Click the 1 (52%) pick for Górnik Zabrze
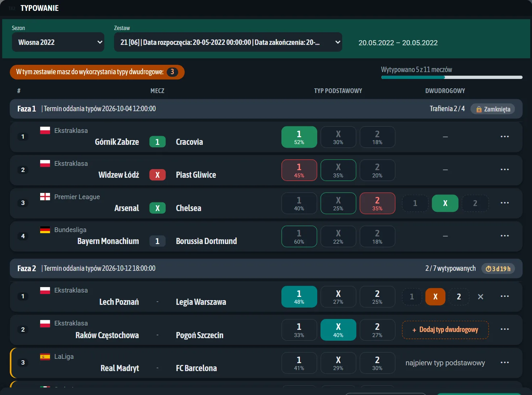This screenshot has width=532, height=395. tap(299, 137)
